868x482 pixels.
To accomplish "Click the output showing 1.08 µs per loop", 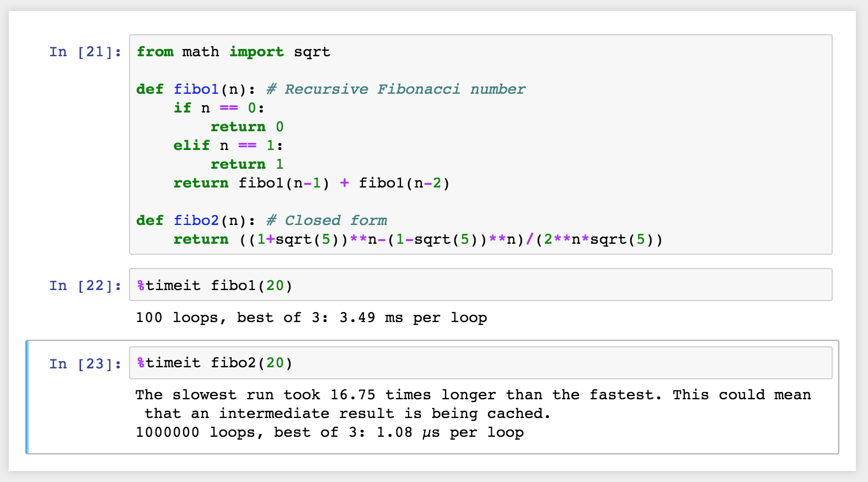I will (x=329, y=432).
